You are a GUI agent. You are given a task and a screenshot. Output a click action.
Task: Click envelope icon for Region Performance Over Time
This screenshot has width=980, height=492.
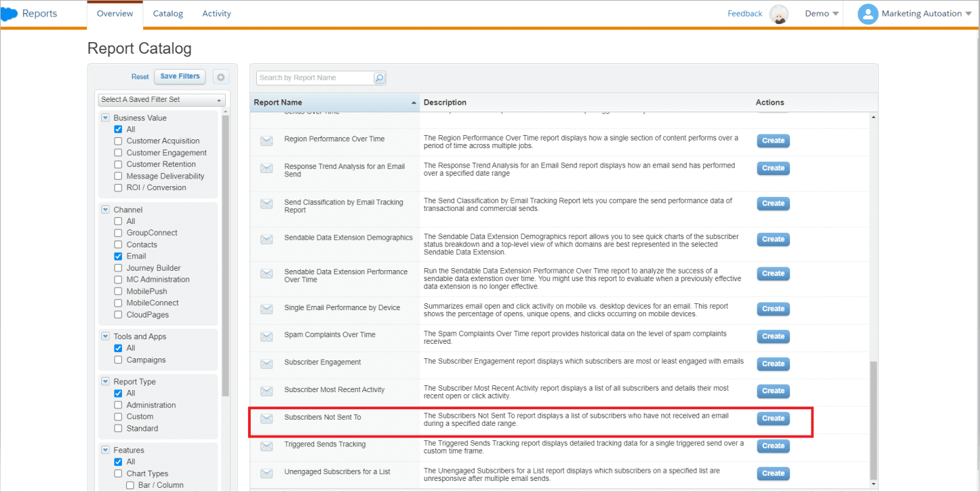pos(267,141)
